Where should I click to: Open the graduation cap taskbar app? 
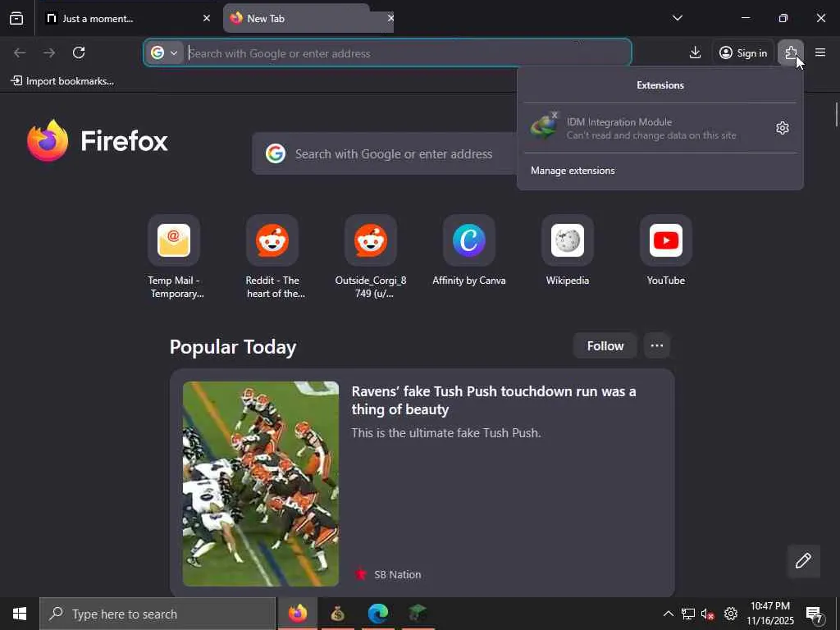coord(418,614)
